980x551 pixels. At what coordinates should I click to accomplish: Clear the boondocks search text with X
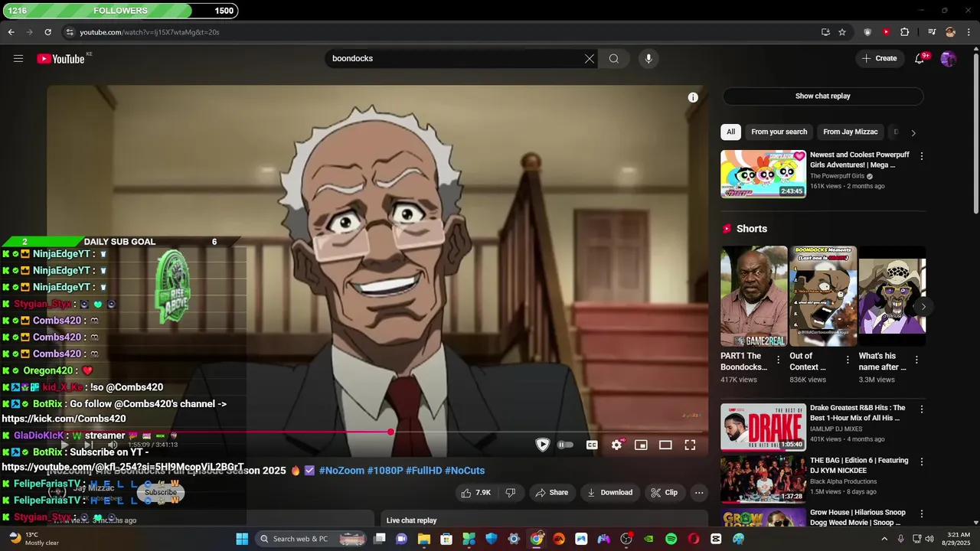click(590, 58)
